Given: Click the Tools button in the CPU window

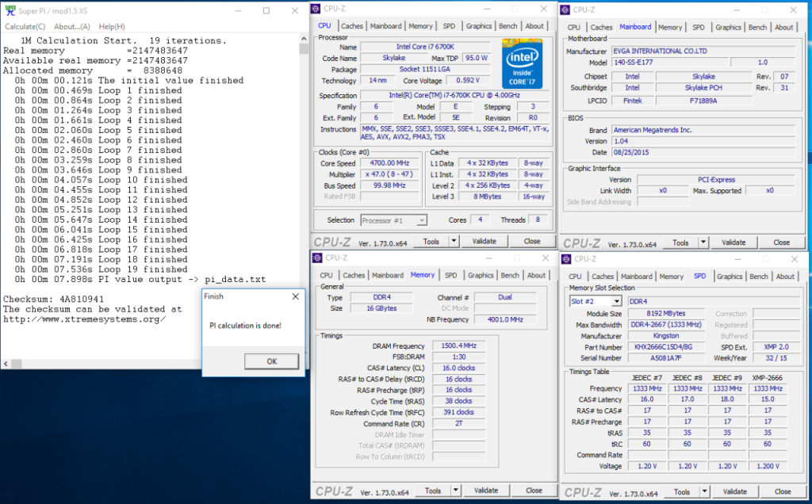Looking at the screenshot, I should click(x=431, y=241).
